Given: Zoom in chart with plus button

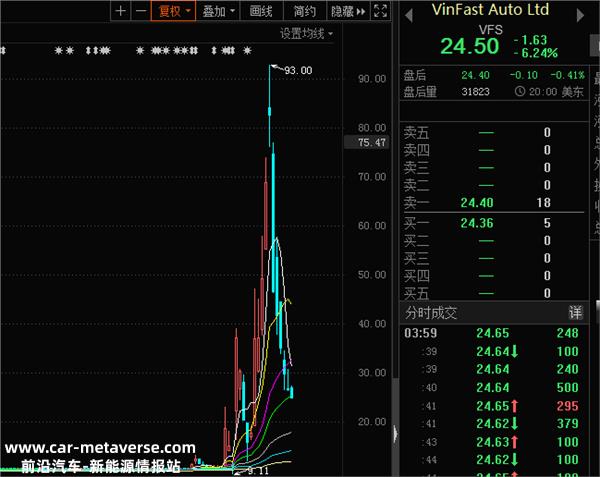Looking at the screenshot, I should pos(120,11).
